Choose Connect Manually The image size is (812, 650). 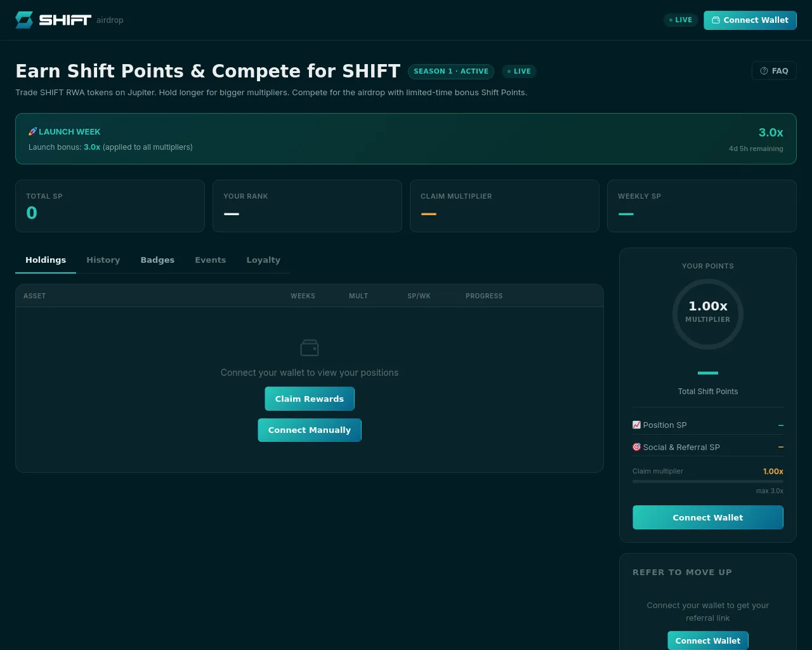(x=310, y=430)
